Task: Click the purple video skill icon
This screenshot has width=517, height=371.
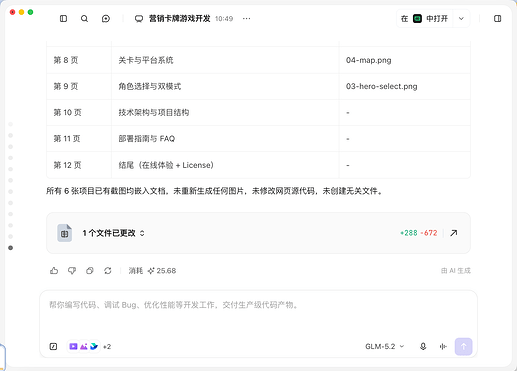Action: pyautogui.click(x=73, y=347)
